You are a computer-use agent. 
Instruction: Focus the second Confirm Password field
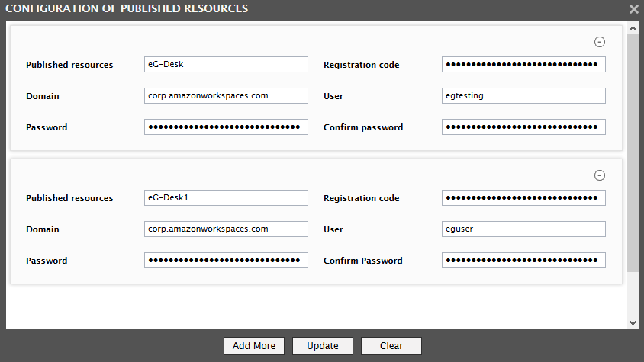(523, 260)
